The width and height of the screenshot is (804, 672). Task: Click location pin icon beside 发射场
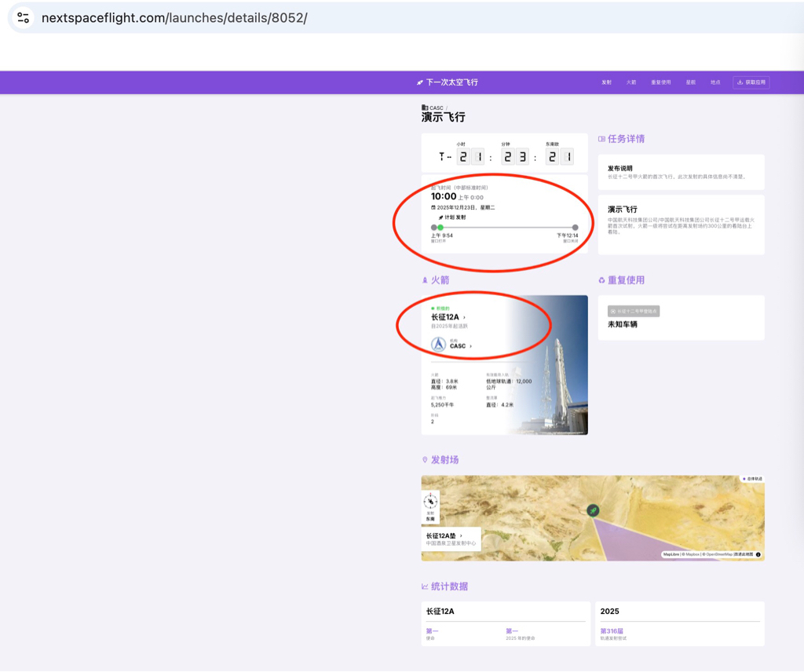(x=425, y=460)
